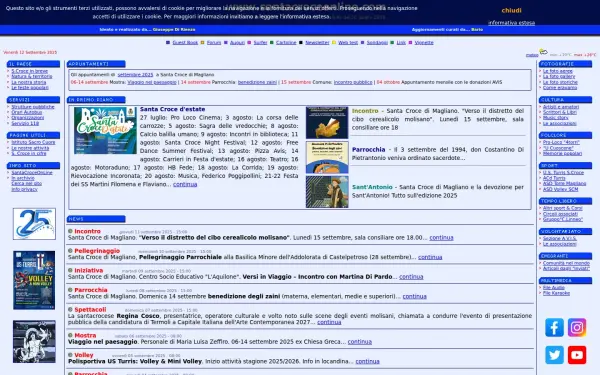The height and width of the screenshot is (375, 600).
Task: Click the Pellegrinaggio news heading
Action: pos(97,251)
